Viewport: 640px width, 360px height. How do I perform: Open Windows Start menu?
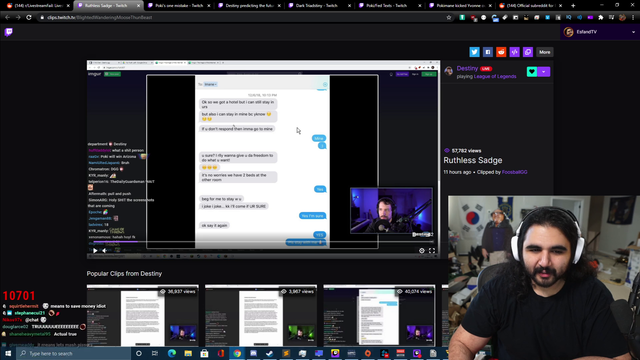8,353
